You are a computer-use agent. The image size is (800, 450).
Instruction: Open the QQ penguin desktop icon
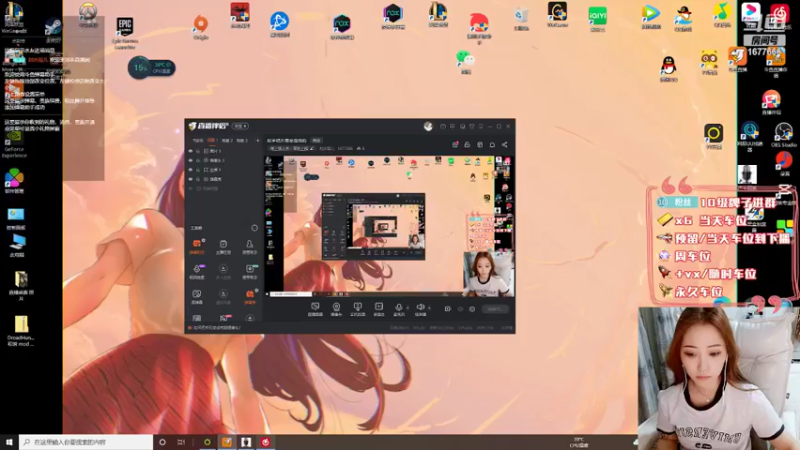click(668, 68)
